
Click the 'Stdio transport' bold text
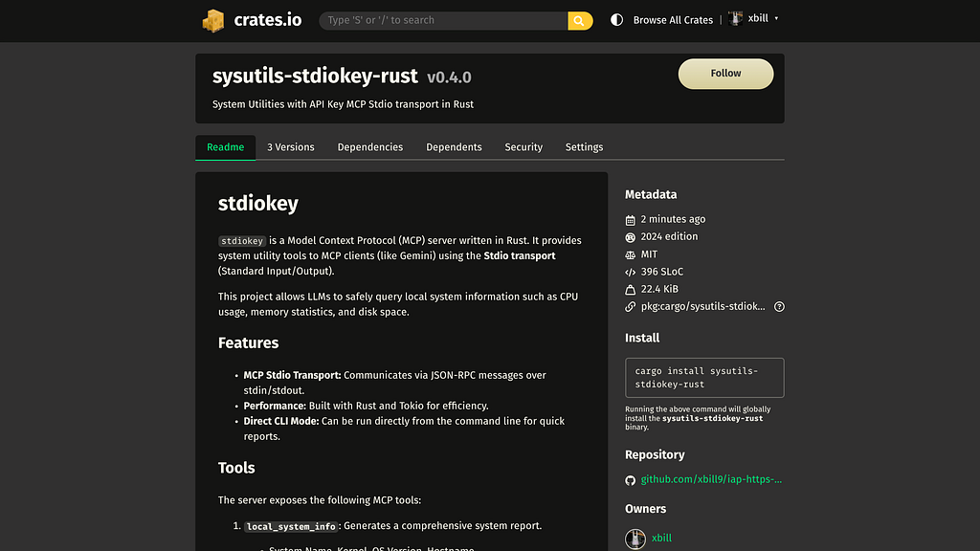(x=520, y=256)
